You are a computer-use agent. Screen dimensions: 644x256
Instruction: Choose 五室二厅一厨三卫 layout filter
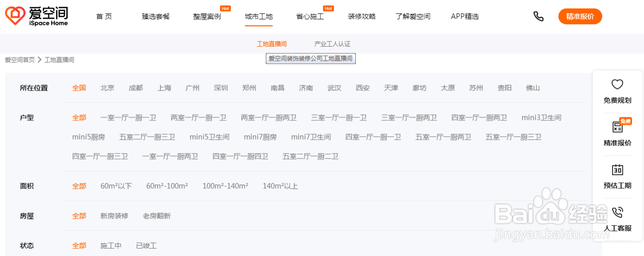147,137
